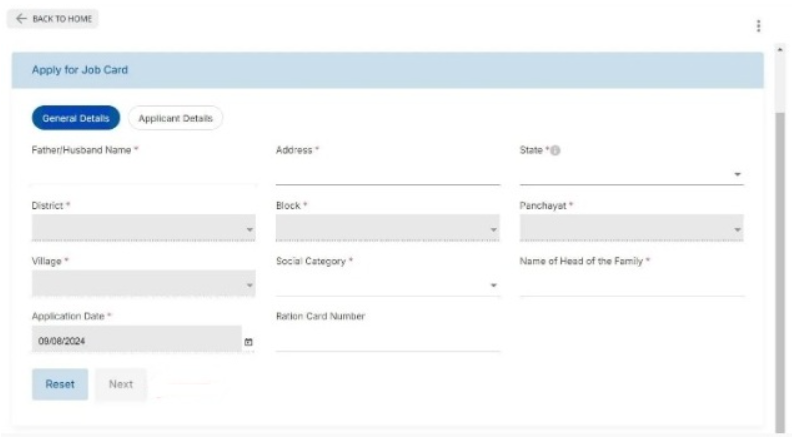This screenshot has height=442, width=792.
Task: Open the Applicant Details tab
Action: [176, 118]
